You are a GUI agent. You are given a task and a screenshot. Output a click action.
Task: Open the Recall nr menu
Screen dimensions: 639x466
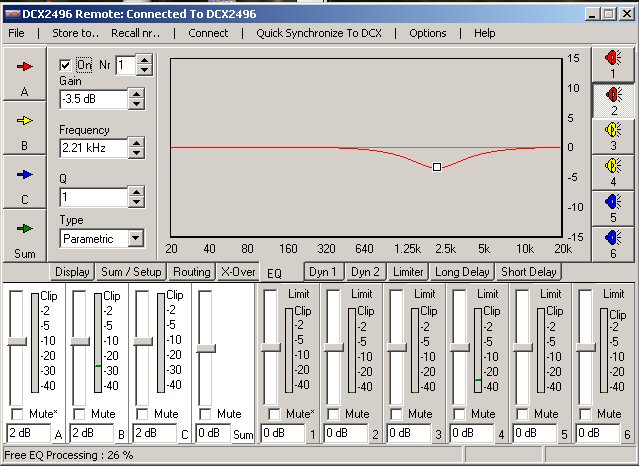coord(135,33)
